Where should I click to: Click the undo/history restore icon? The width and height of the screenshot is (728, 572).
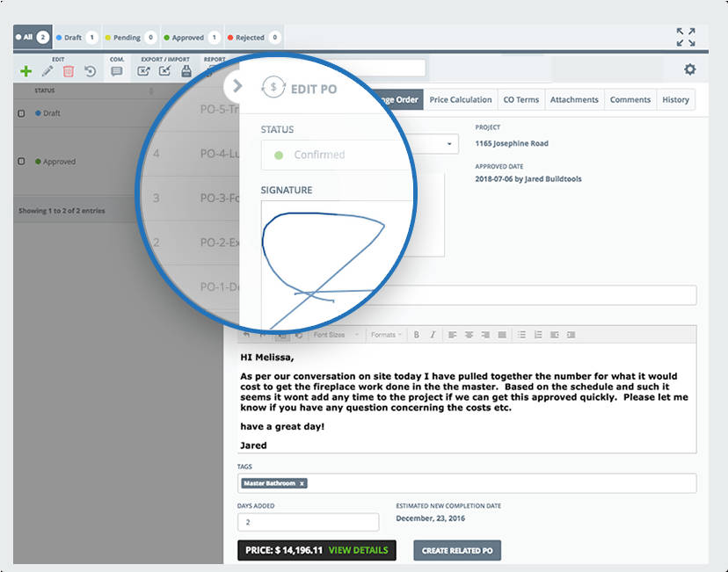(91, 71)
